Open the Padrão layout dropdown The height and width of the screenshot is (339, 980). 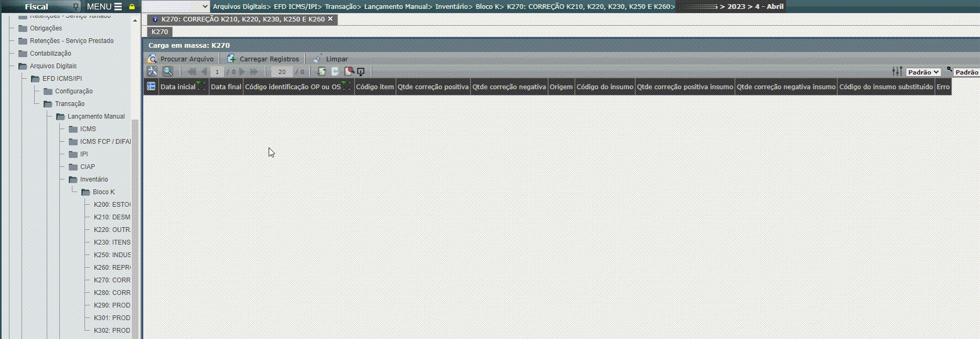click(923, 72)
